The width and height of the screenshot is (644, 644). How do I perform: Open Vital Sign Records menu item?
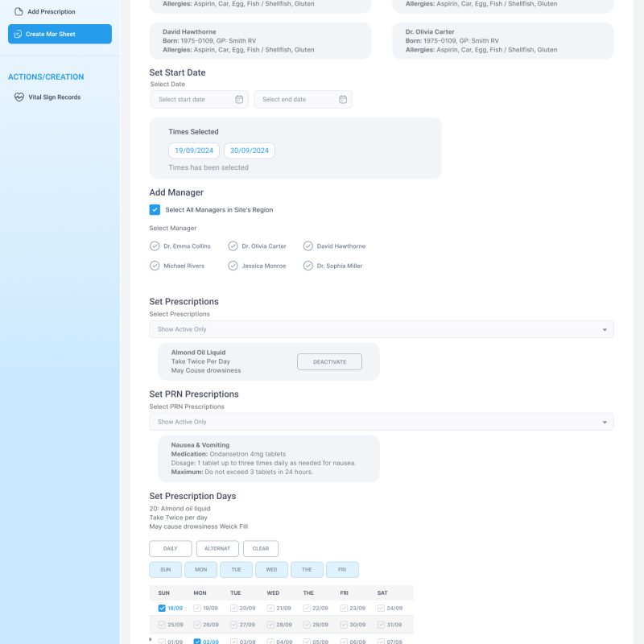coord(54,97)
